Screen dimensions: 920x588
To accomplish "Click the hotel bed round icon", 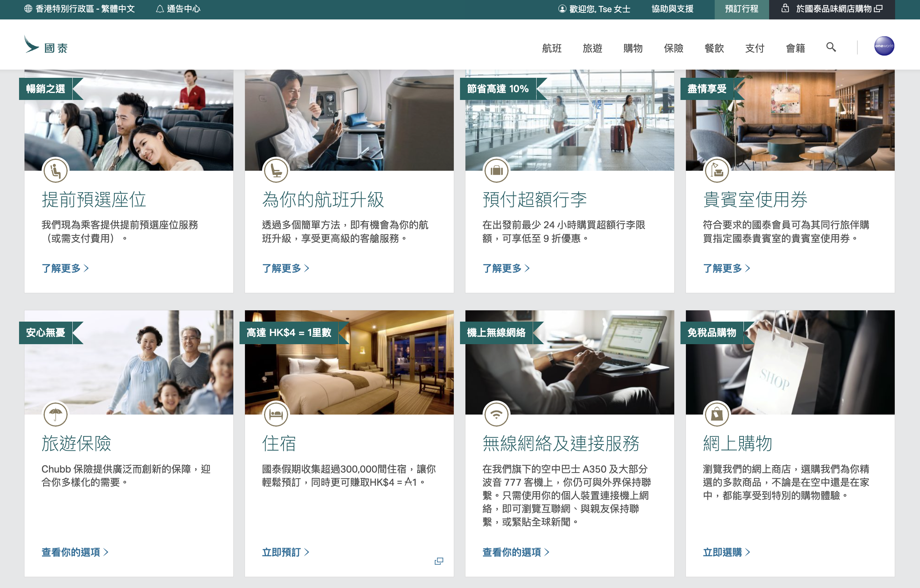I will pos(276,414).
